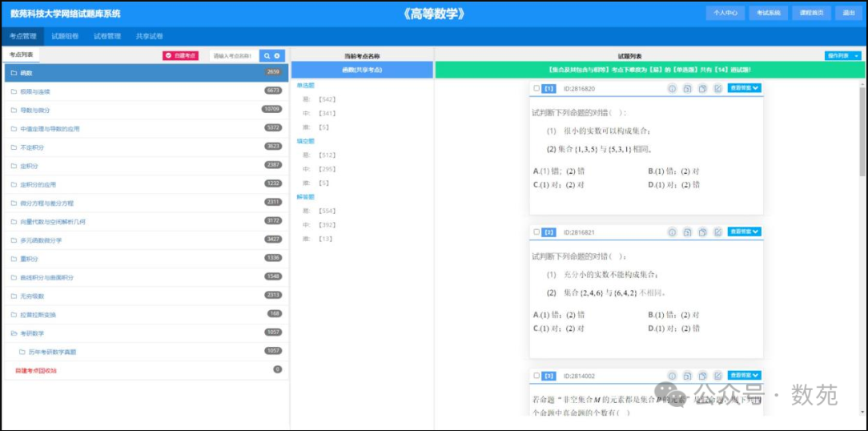Edit question ID:2816820 with pencil icon
The height and width of the screenshot is (431, 868).
point(718,89)
